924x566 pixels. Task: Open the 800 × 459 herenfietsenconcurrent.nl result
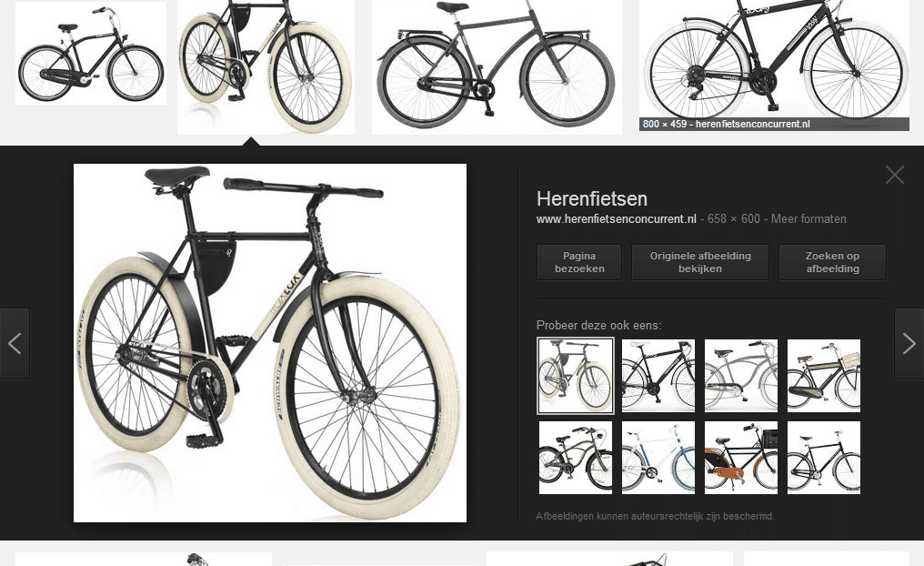pos(774,66)
